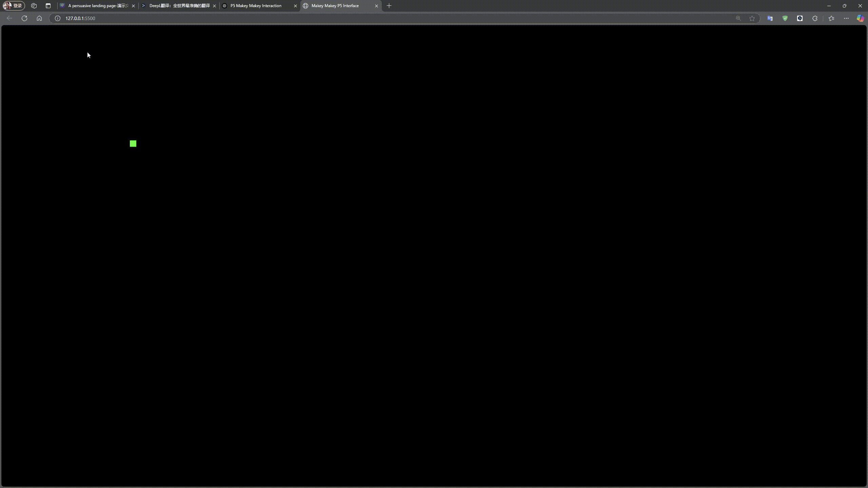Open the translate extension icon
The width and height of the screenshot is (868, 488).
pos(769,18)
